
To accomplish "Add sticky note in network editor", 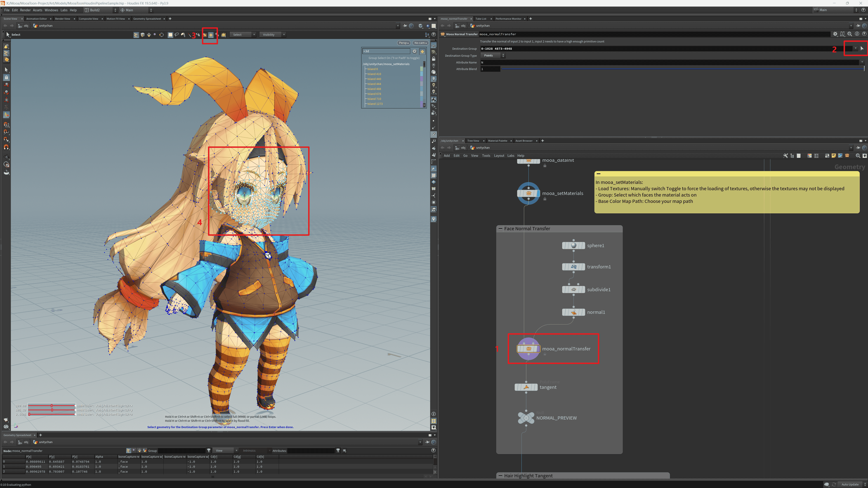I will [834, 156].
